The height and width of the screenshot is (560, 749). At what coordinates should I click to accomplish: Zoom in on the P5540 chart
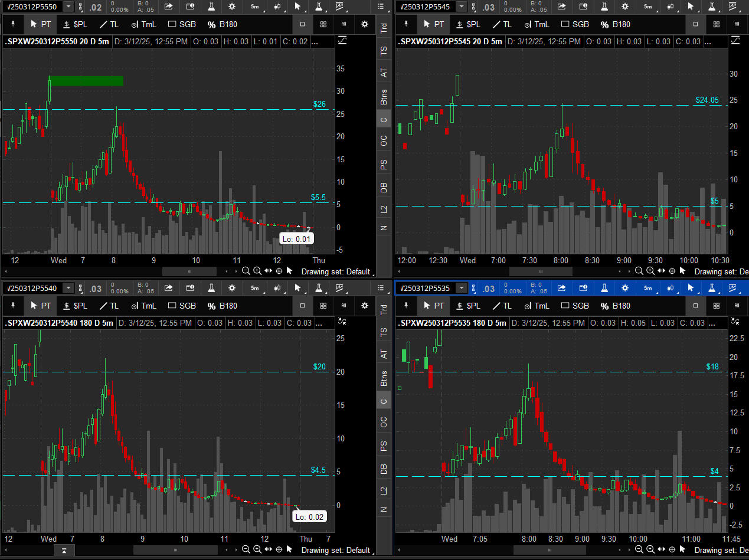point(257,550)
